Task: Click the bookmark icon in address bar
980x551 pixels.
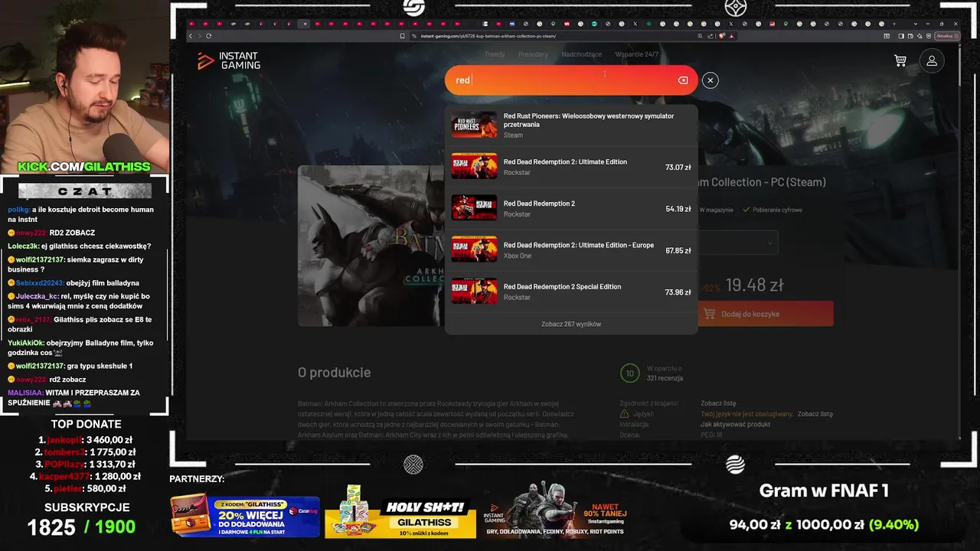Action: tap(402, 36)
